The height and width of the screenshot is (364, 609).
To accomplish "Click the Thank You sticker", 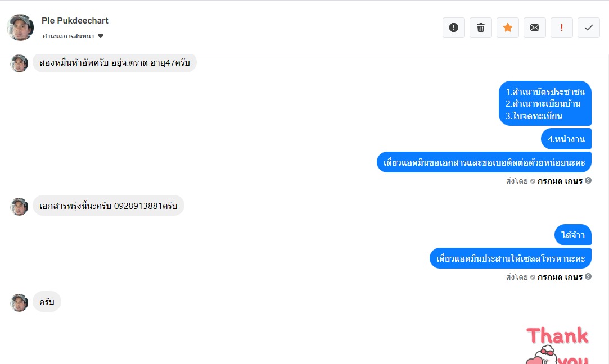I will (557, 344).
